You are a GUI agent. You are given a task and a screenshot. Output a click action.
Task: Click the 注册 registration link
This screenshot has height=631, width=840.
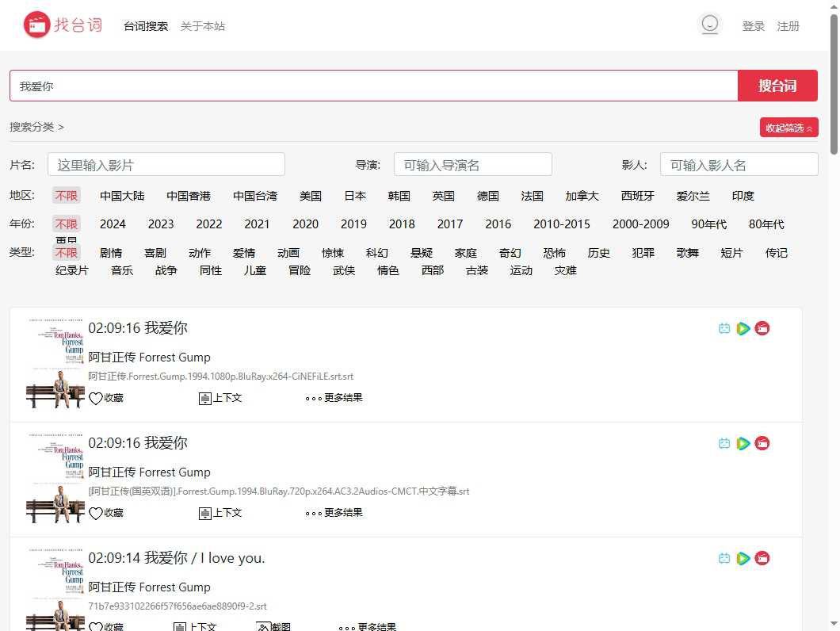point(788,25)
